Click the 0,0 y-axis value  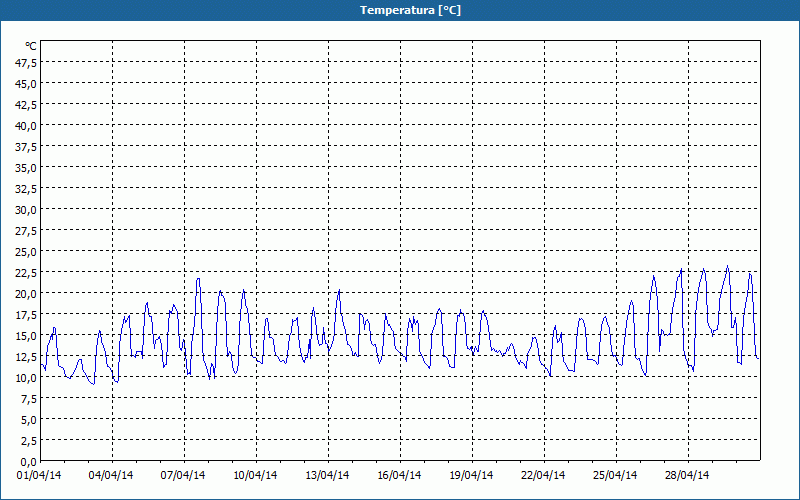(x=29, y=462)
